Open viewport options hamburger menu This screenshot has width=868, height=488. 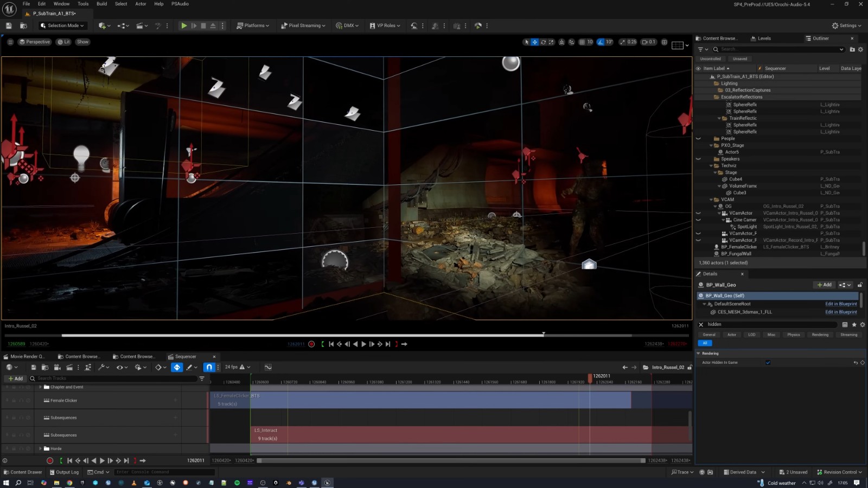point(10,42)
